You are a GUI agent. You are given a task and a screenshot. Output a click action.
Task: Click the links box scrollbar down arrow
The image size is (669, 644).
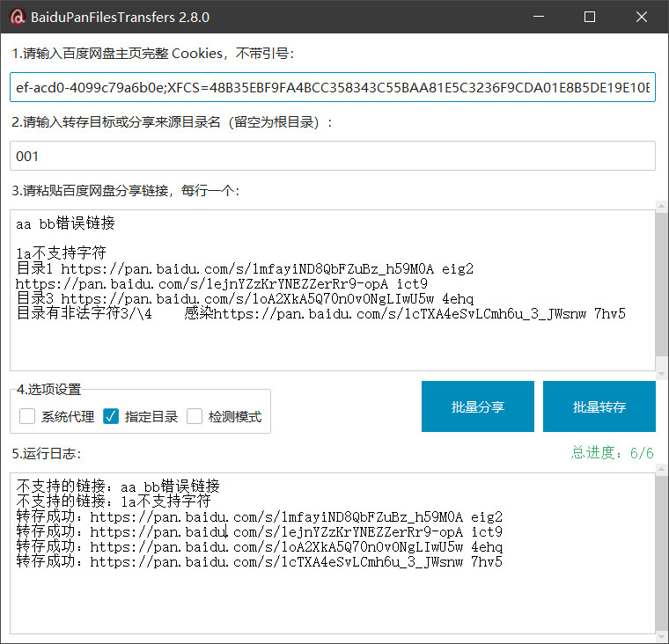[662, 374]
